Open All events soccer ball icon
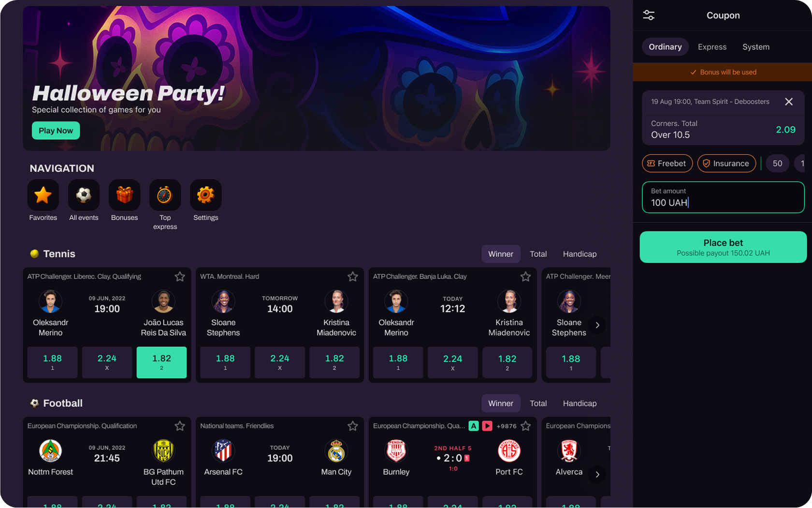This screenshot has height=508, width=812. coord(84,195)
